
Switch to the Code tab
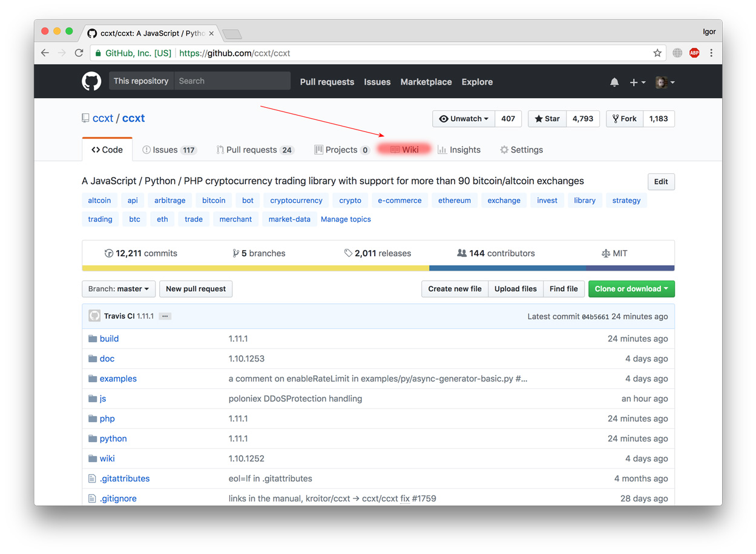[107, 150]
